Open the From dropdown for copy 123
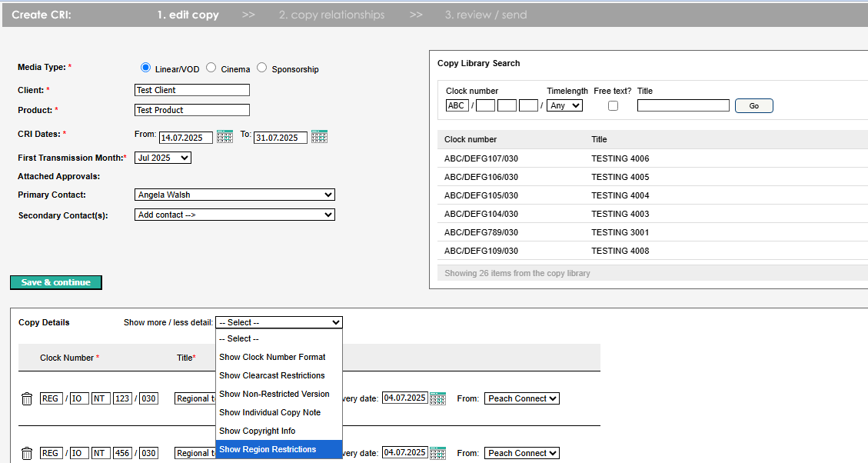Screen dimensions: 868x463 click(521, 398)
